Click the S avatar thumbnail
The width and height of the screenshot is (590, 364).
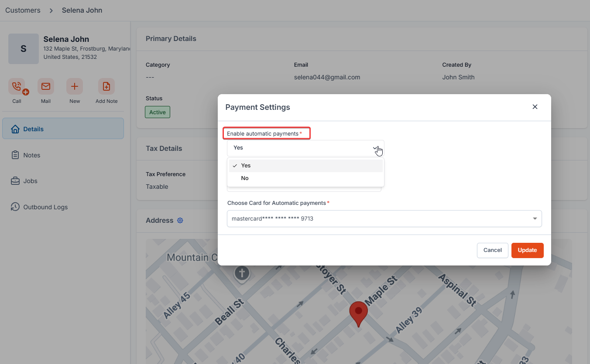[x=24, y=49]
